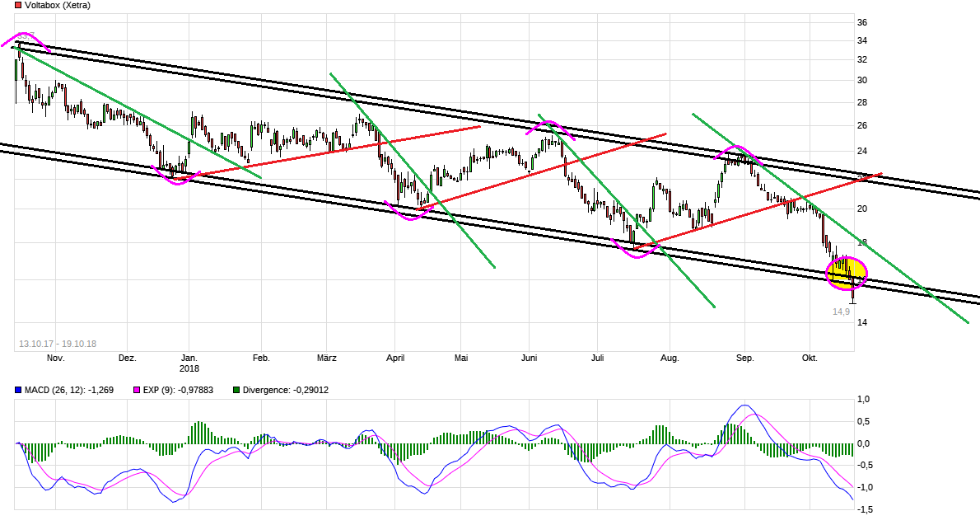The width and height of the screenshot is (980, 525).
Task: Click the 14,9 price label on the chart
Action: click(x=842, y=312)
